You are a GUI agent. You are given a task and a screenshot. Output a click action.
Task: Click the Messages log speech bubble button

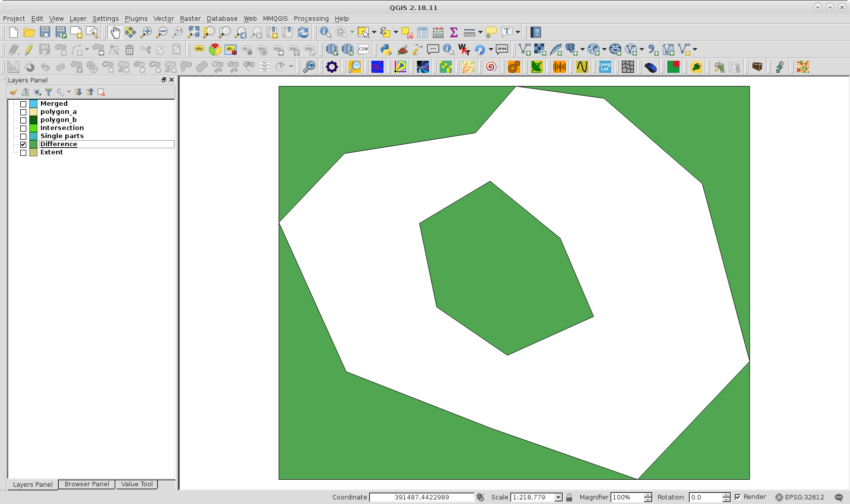point(839,497)
